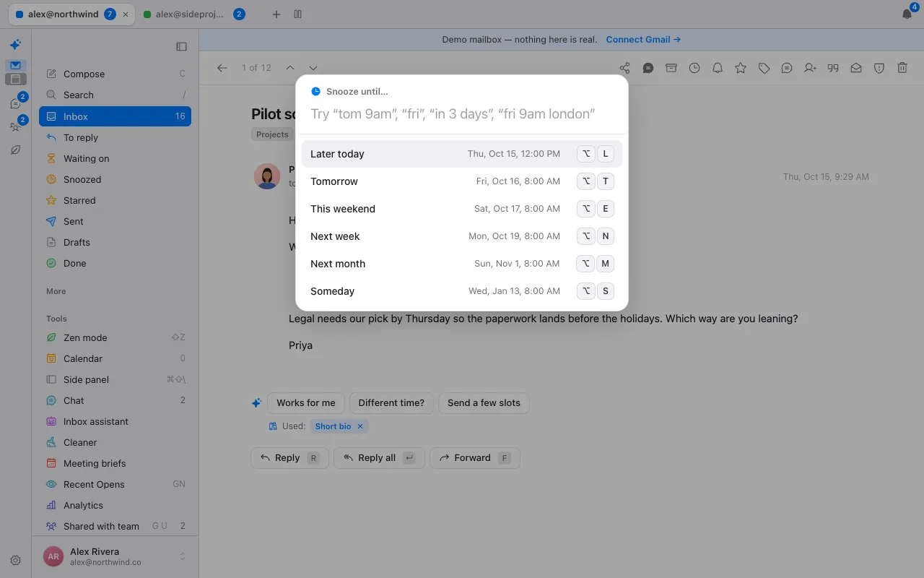The image size is (924, 578).
Task: Toggle split view icon beside new tab
Action: [298, 14]
